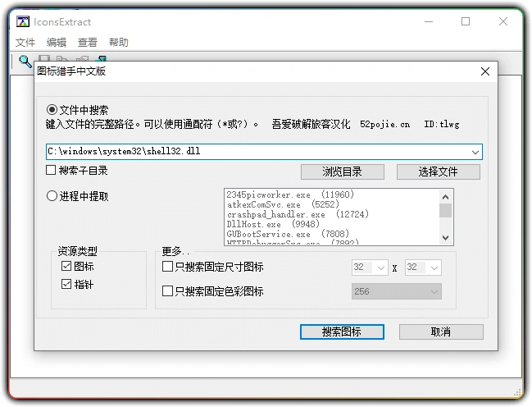The width and height of the screenshot is (532, 407).
Task: Open the icon width 32 dropdown
Action: click(380, 268)
